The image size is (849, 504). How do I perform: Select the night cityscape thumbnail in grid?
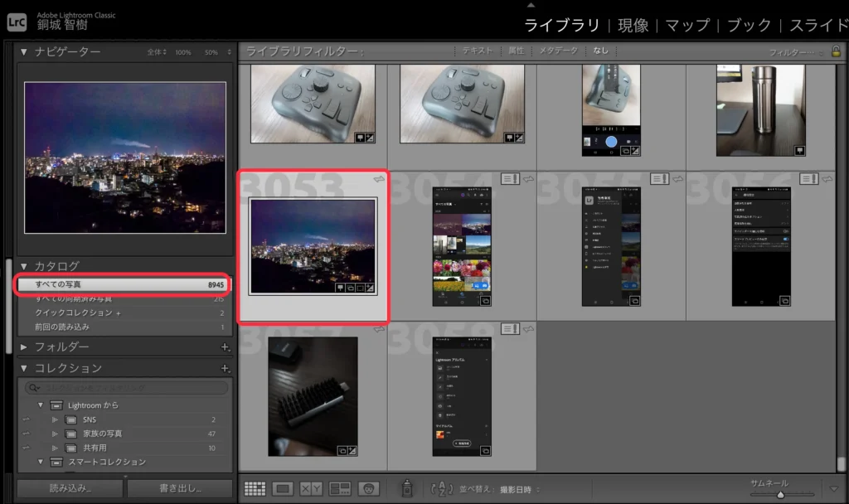point(313,246)
